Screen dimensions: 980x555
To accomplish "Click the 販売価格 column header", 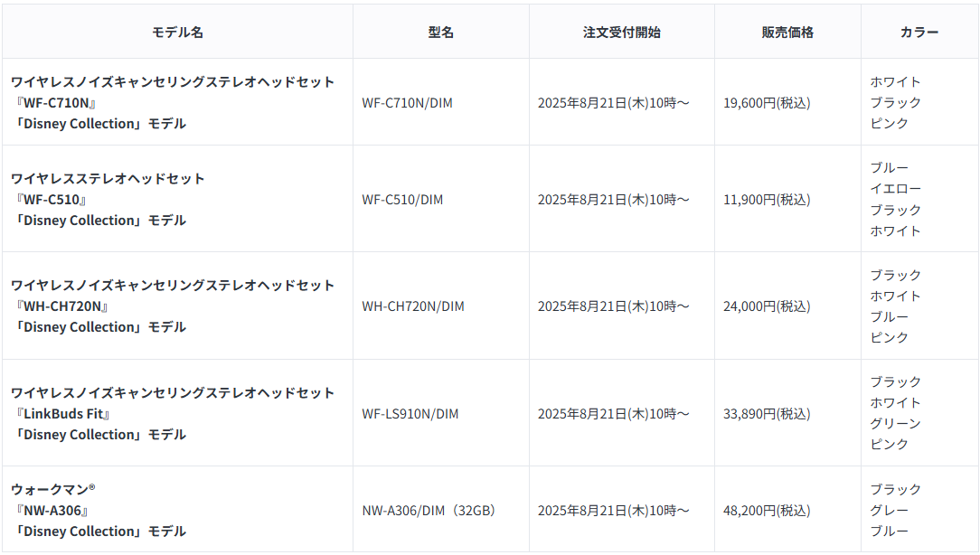I will (x=787, y=33).
